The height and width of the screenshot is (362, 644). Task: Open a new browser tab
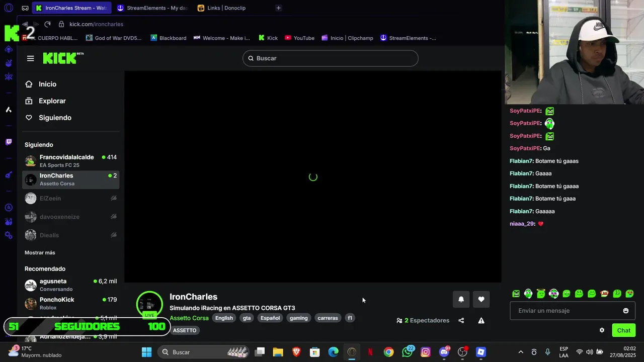click(x=278, y=8)
